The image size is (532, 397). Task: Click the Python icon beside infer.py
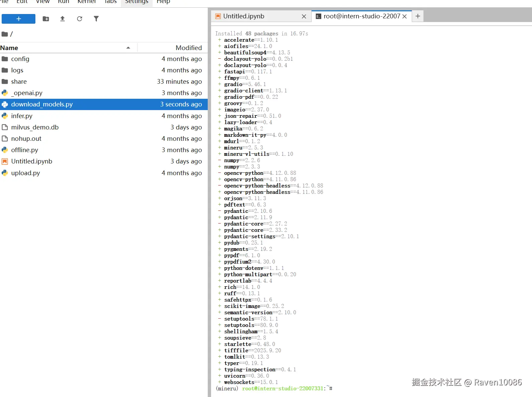point(5,116)
